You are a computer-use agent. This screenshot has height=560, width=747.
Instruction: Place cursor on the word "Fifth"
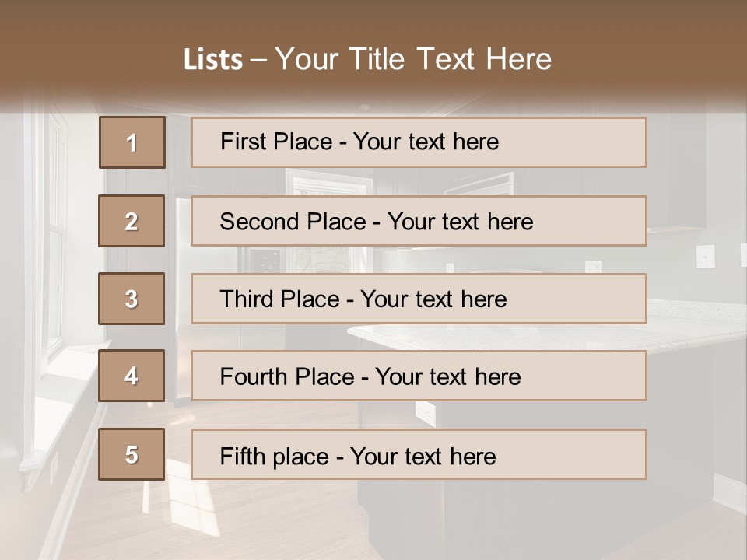242,456
